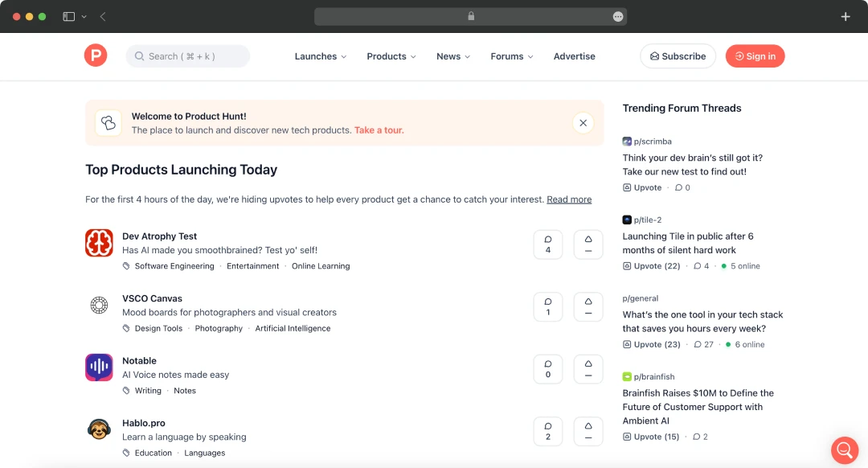The image size is (868, 468).
Task: Select the Education tag
Action: [x=154, y=453]
